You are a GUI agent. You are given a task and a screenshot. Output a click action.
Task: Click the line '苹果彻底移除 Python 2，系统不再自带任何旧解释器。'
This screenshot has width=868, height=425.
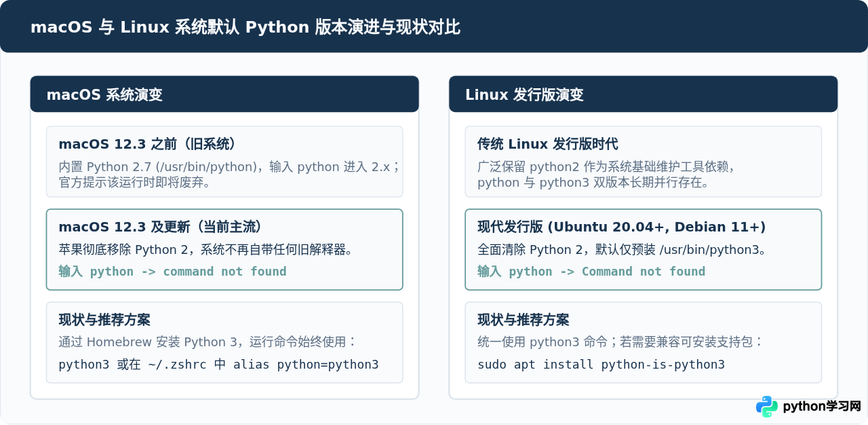[x=206, y=250]
